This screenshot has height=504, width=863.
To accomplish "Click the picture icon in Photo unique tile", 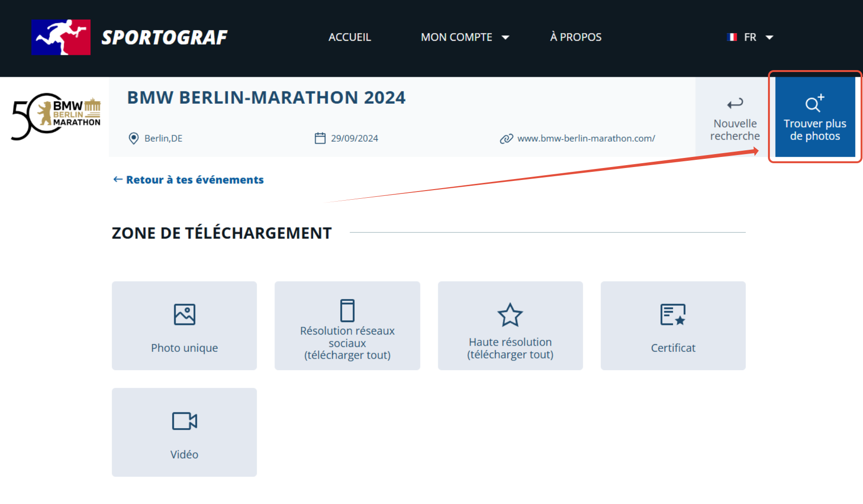I will 184,314.
